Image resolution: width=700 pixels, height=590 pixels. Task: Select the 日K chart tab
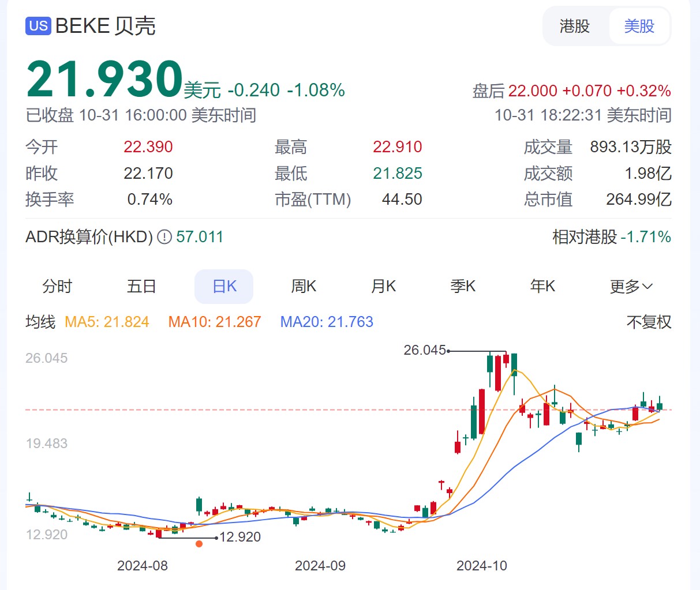[224, 287]
